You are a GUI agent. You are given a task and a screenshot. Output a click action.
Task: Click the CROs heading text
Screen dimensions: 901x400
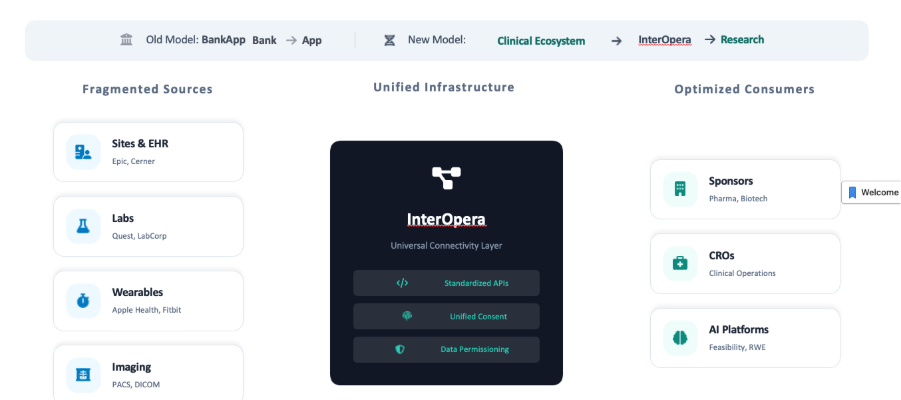[722, 256]
